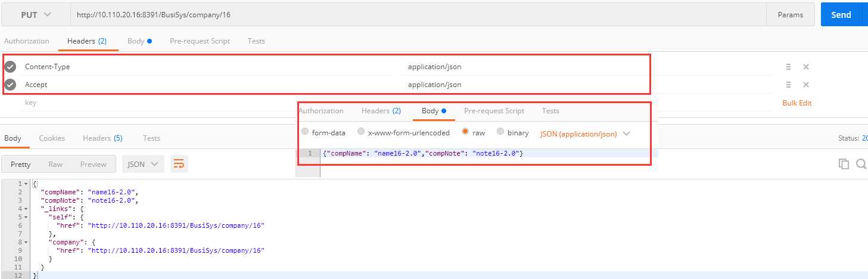Select the binary radio button
Viewport: 868px width, 279px height.
click(x=500, y=132)
